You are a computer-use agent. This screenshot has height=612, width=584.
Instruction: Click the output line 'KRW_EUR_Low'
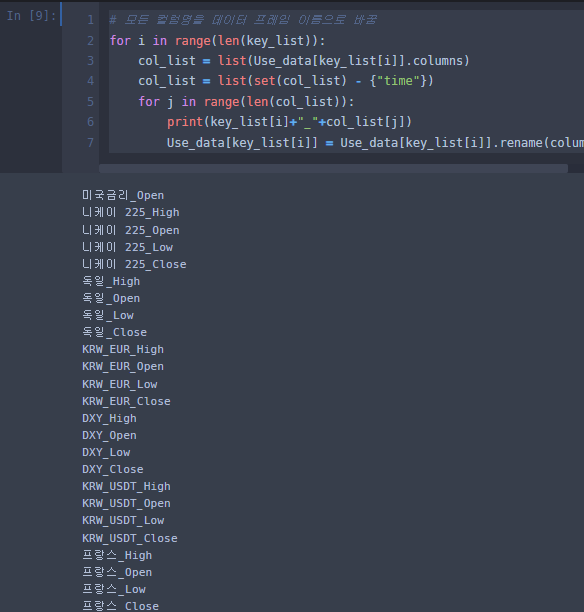(120, 384)
